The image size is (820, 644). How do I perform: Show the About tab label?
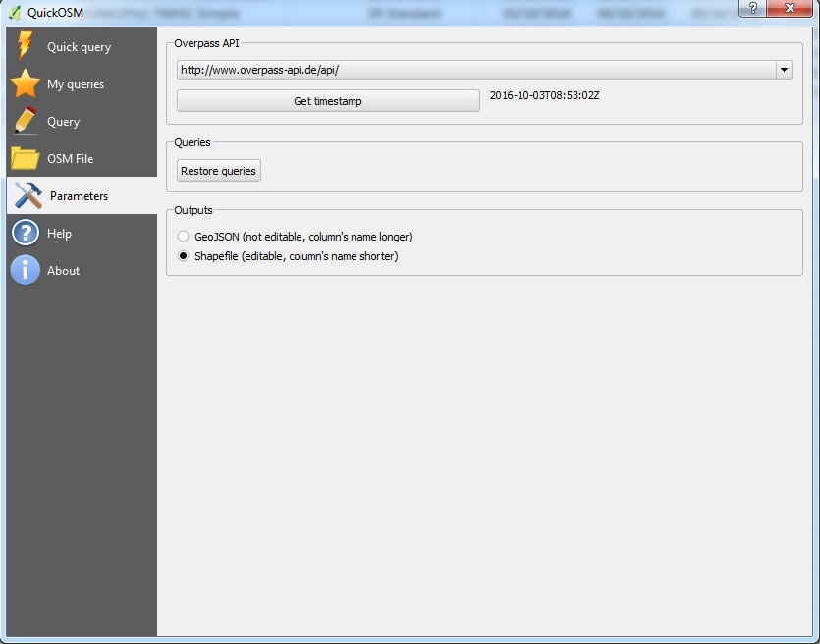click(63, 271)
